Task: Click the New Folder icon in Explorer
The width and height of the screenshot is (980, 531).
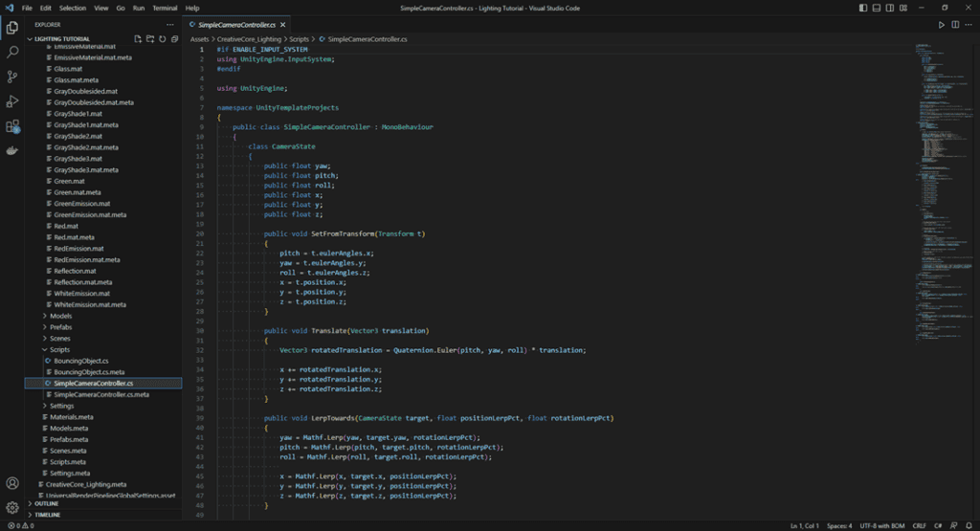Action: click(x=150, y=38)
